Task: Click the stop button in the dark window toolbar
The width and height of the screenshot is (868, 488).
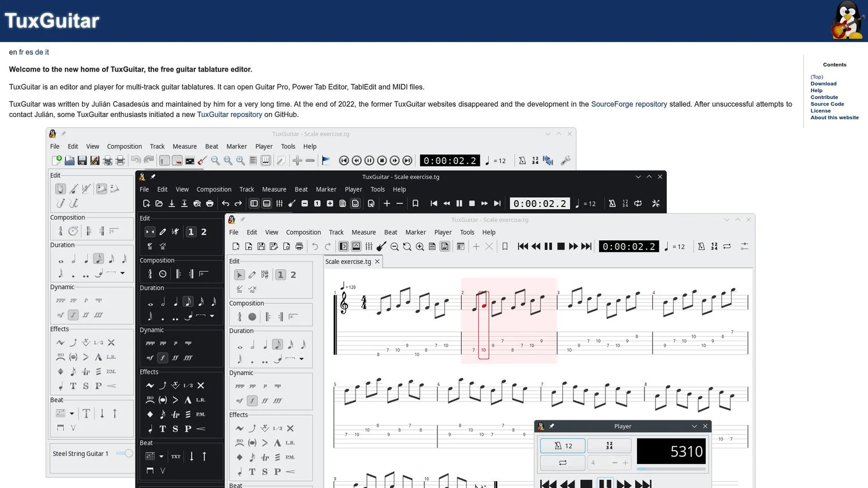Action: point(472,204)
